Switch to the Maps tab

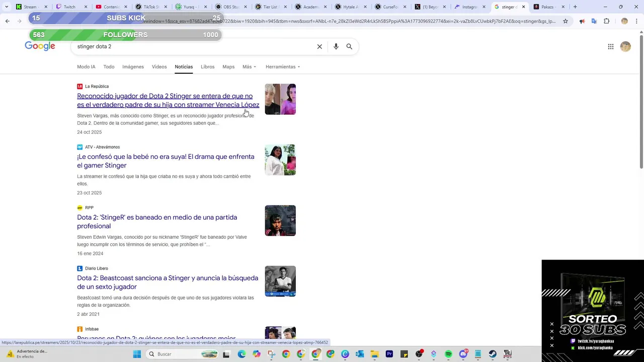[x=228, y=67]
